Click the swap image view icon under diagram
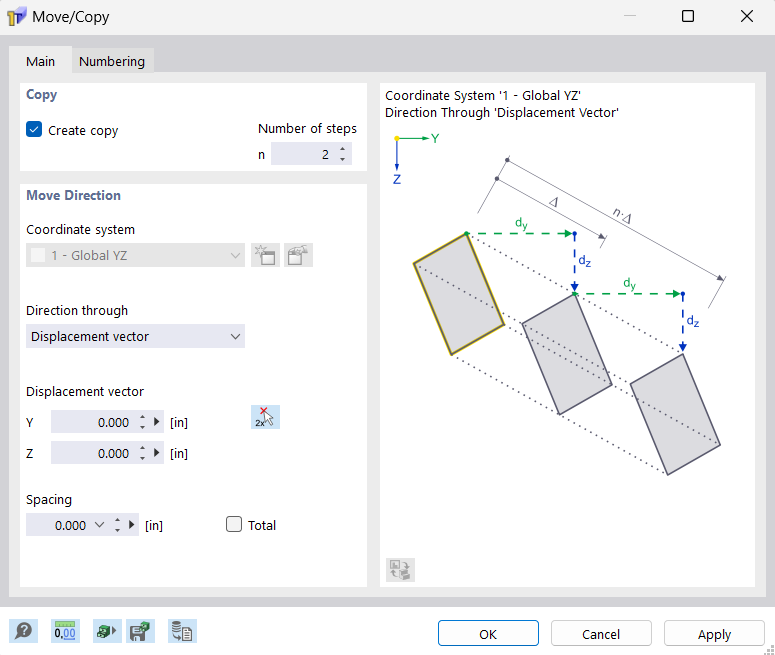 click(x=400, y=570)
